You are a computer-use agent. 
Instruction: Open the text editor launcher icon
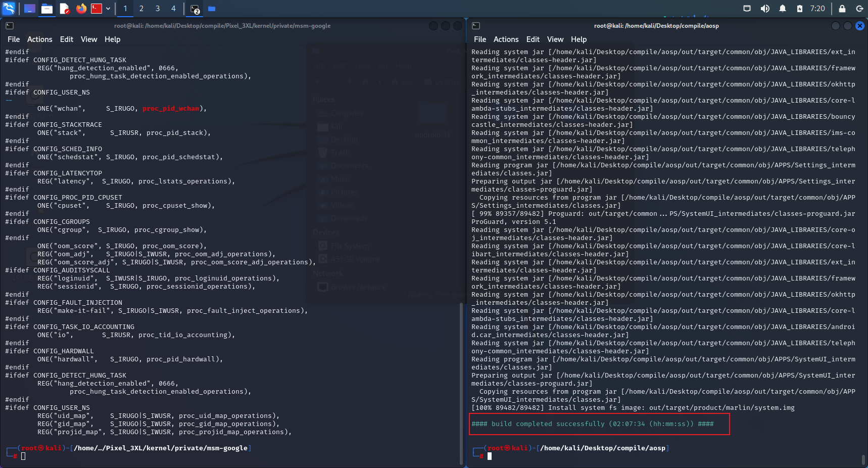pyautogui.click(x=64, y=9)
